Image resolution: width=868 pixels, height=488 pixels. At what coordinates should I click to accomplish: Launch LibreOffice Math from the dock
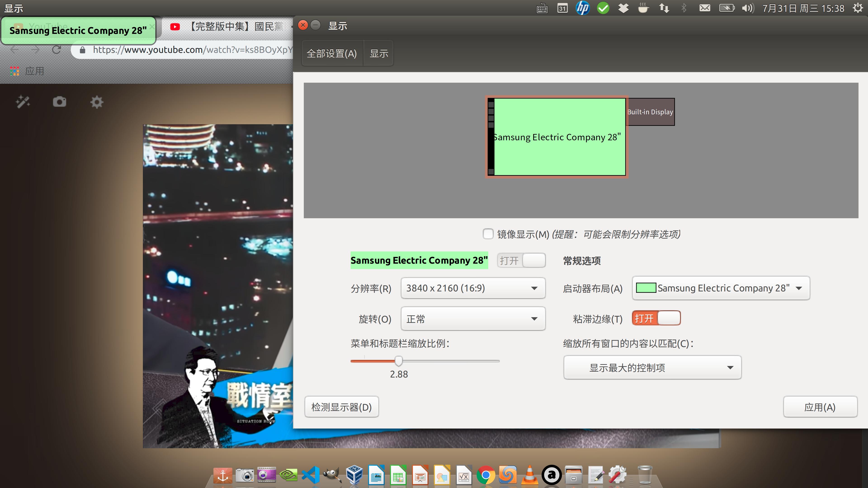coord(464,475)
